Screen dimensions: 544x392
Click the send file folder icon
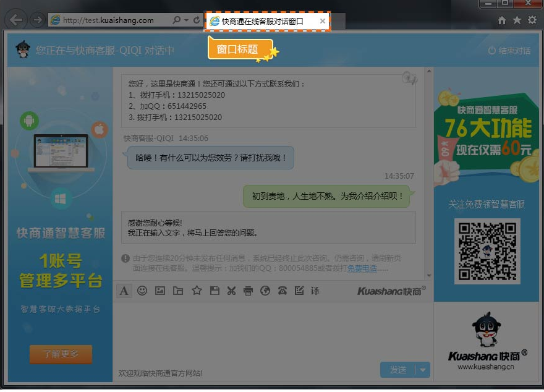click(x=178, y=291)
